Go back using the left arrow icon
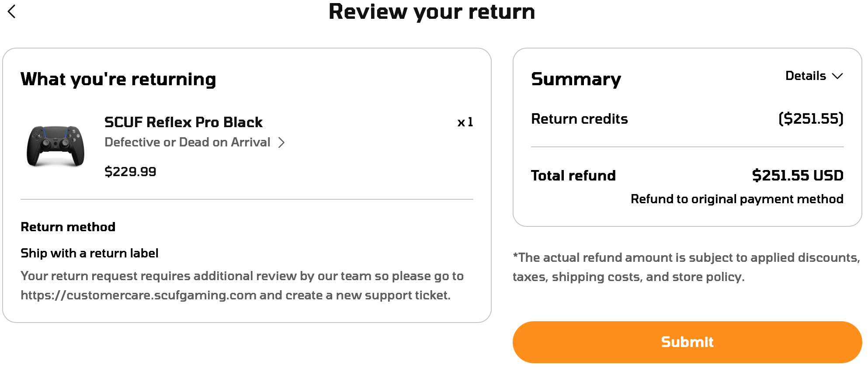 (12, 11)
